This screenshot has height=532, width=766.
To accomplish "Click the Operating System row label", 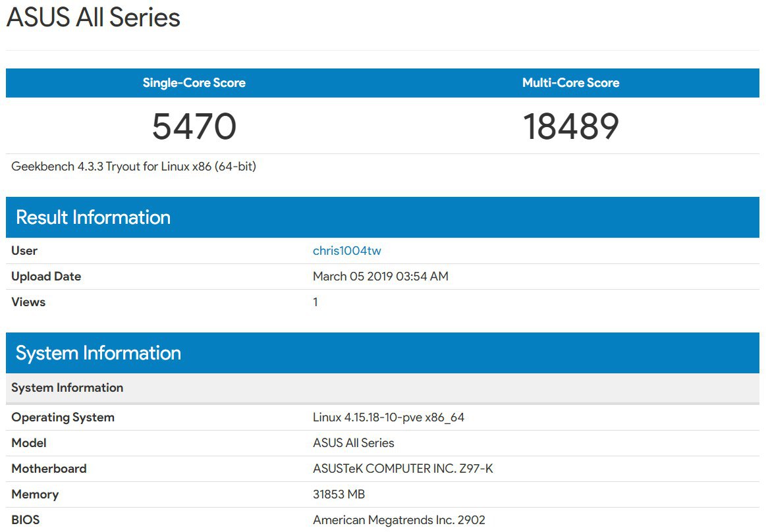I will [63, 417].
